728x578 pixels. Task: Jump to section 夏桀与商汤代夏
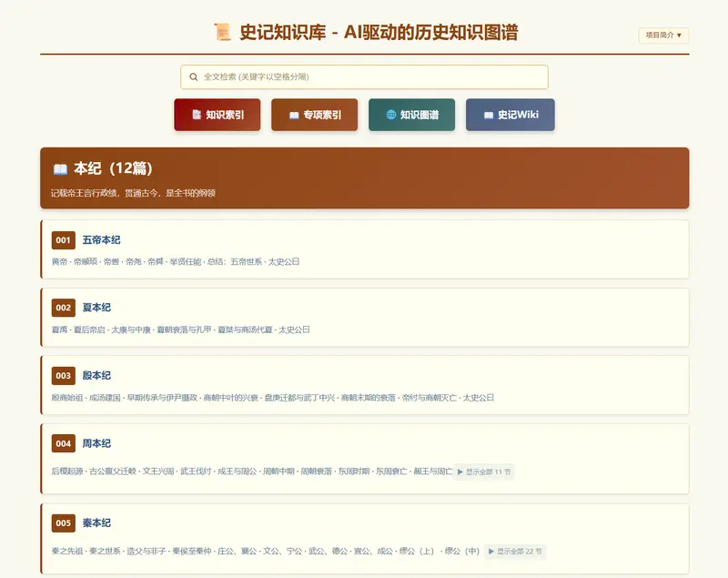(245, 330)
